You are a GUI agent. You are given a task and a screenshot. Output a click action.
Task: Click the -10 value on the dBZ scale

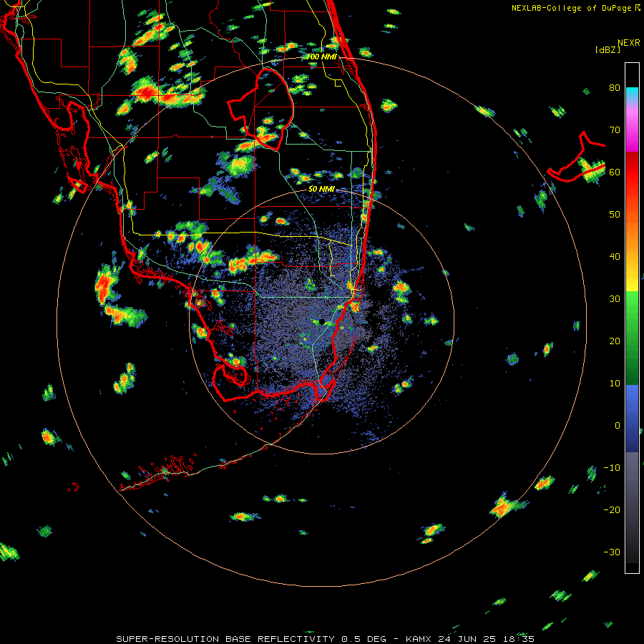tap(612, 468)
